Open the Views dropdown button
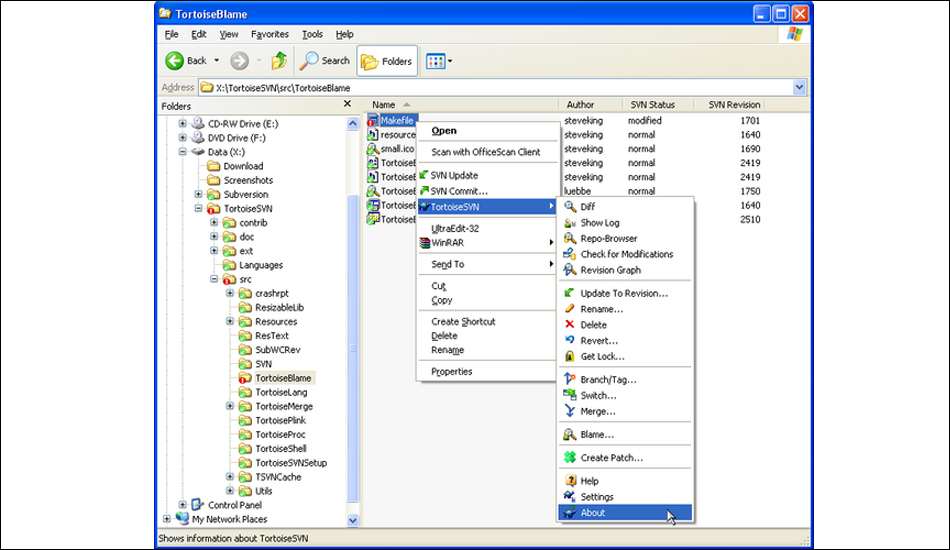Screen dimensions: 950x550 [x=439, y=61]
